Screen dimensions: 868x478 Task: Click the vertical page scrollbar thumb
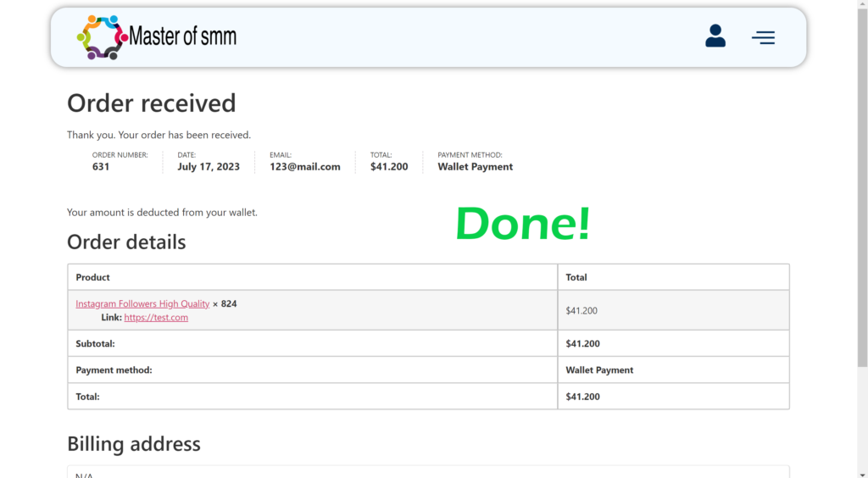click(862, 195)
